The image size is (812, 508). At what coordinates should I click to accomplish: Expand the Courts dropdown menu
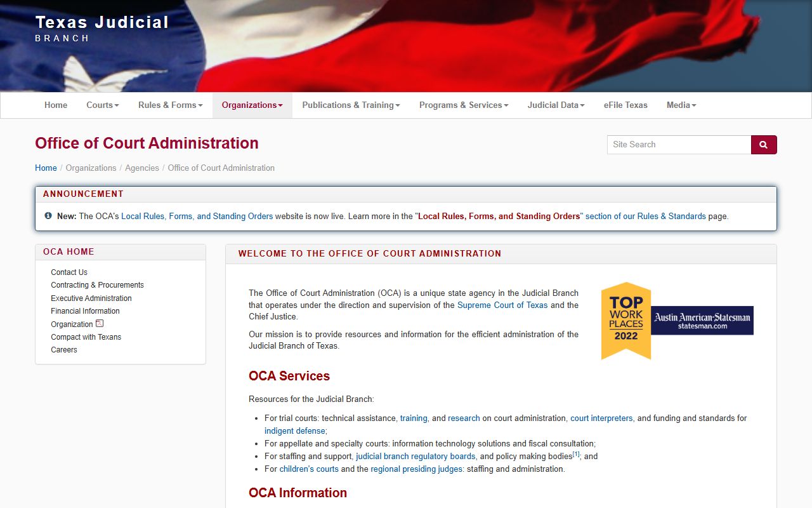[102, 105]
